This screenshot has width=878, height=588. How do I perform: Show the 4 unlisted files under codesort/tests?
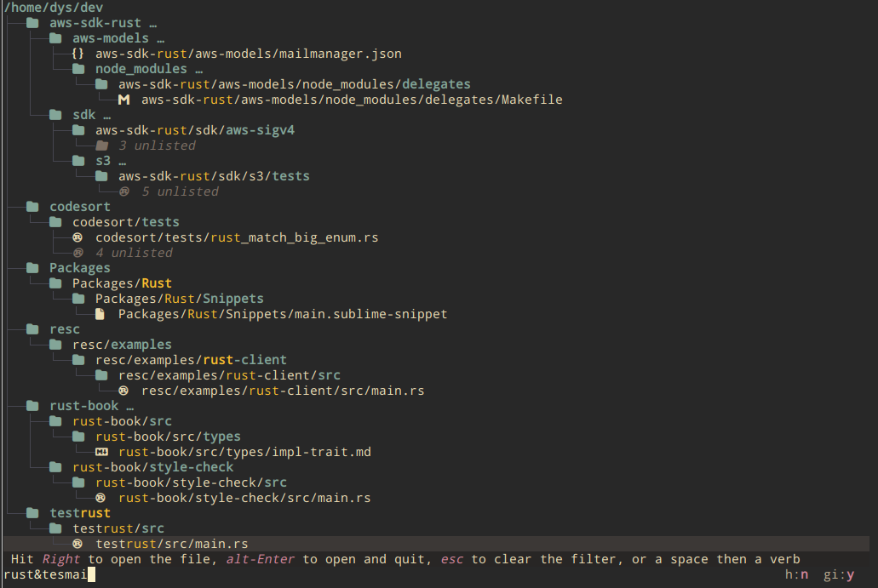tap(134, 253)
